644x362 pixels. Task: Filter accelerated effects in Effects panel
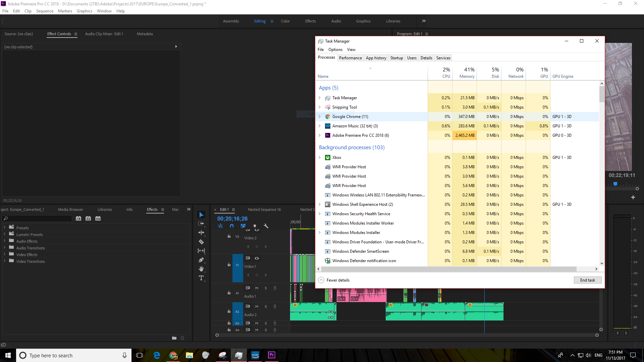[78, 219]
